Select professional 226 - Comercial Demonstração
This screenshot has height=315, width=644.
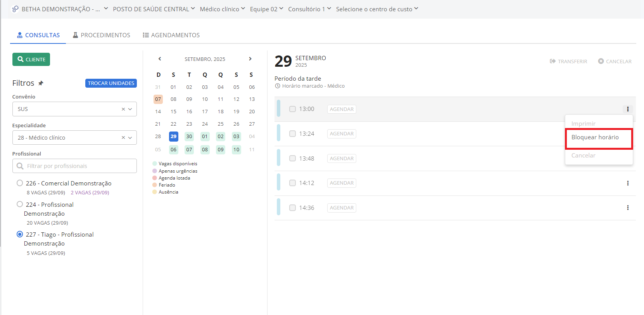(x=20, y=183)
